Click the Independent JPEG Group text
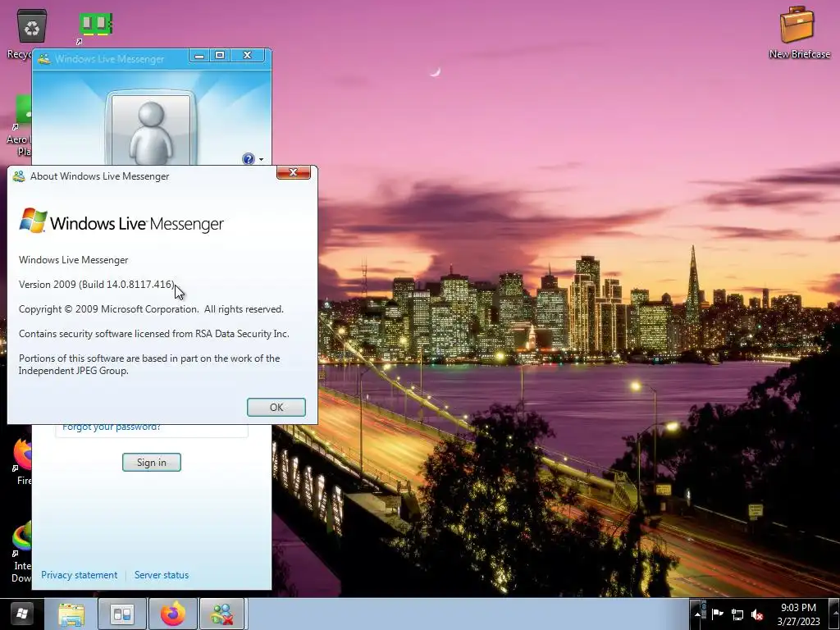Viewport: 840px width, 630px height. pos(74,371)
